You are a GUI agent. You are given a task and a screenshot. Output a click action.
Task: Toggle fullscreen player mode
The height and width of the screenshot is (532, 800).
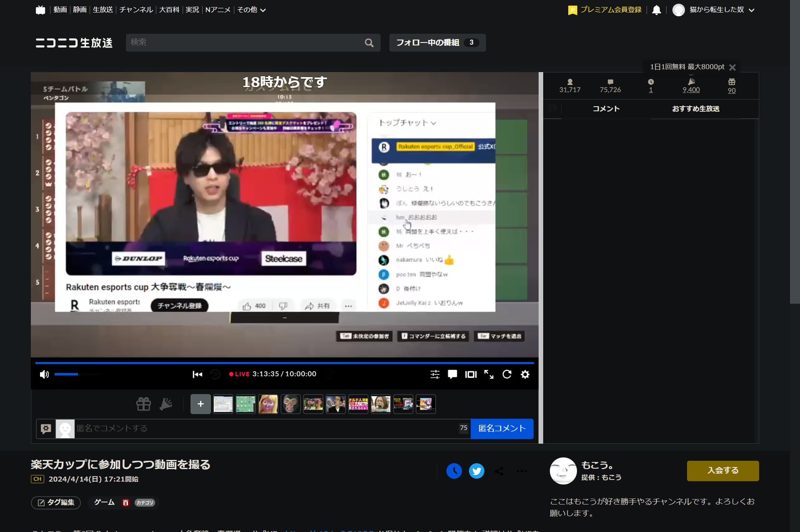click(489, 374)
